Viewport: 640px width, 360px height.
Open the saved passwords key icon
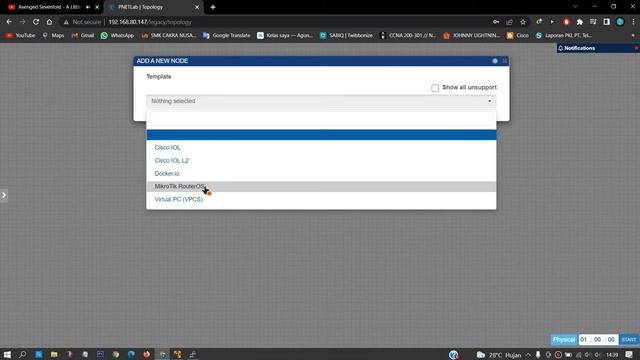pos(496,22)
